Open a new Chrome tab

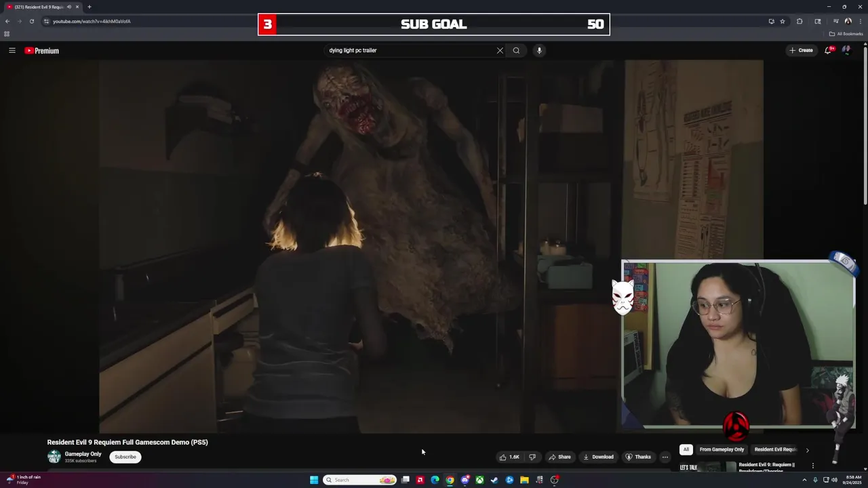click(89, 7)
